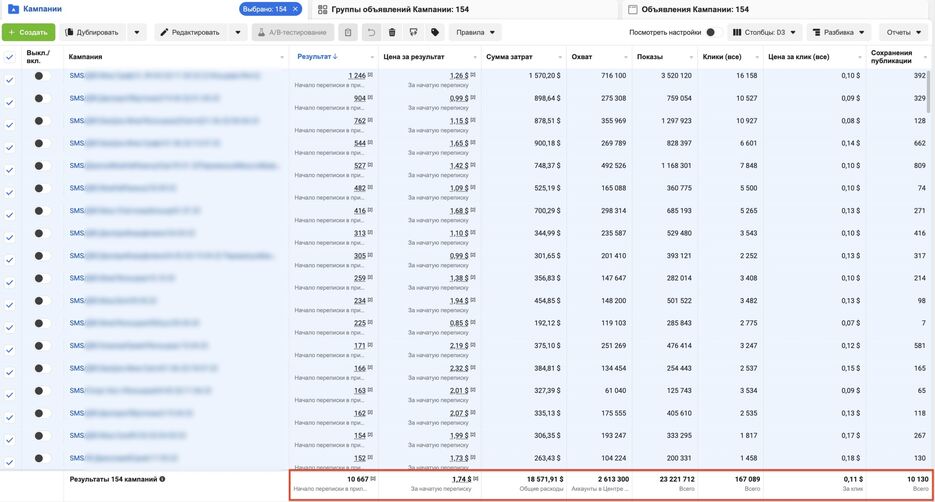Click the Campaigns folder icon
Screen dimensions: 935x502
tap(13, 10)
